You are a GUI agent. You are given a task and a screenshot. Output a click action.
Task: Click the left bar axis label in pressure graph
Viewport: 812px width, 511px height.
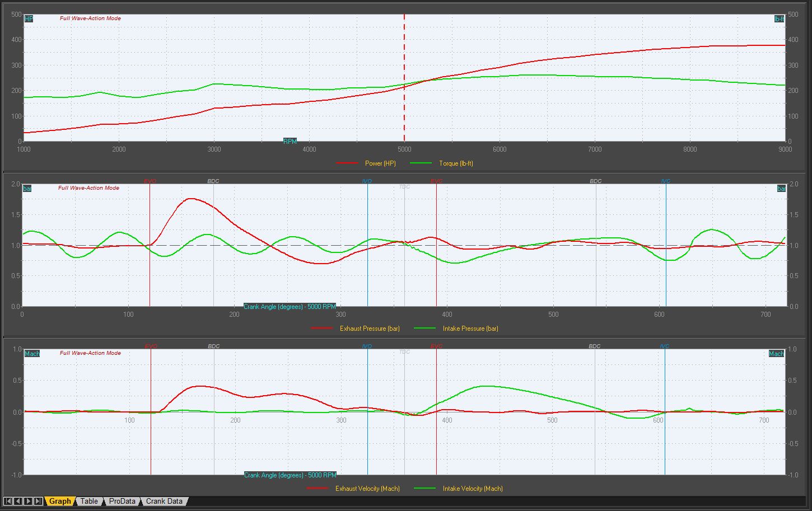click(27, 189)
